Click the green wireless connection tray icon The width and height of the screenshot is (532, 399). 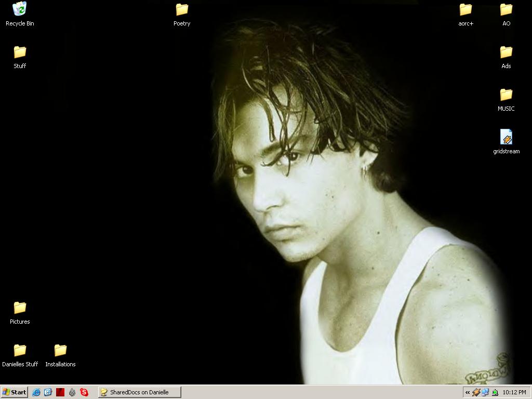click(x=495, y=393)
